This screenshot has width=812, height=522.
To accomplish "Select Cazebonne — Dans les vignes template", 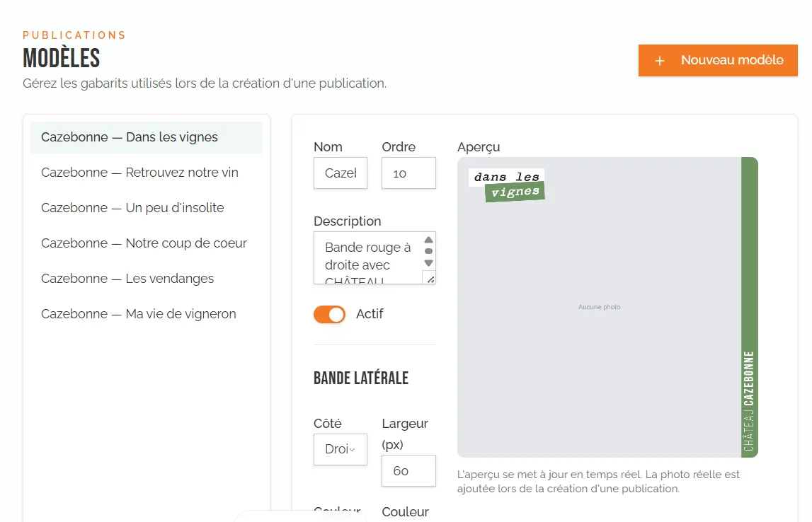I will point(147,137).
